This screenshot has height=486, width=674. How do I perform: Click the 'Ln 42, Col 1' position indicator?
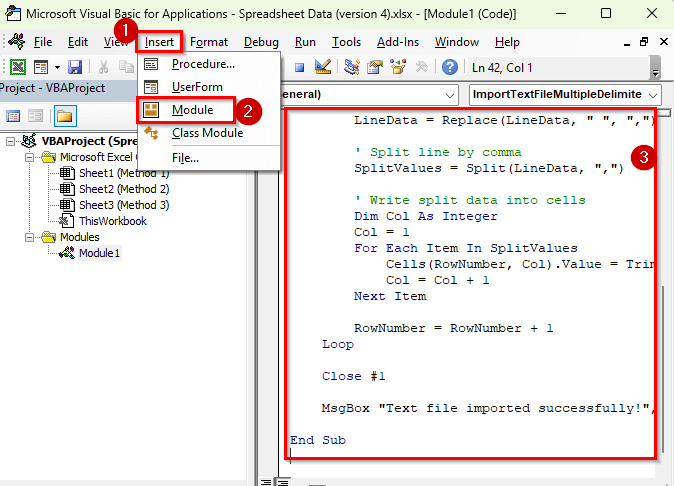(x=502, y=68)
